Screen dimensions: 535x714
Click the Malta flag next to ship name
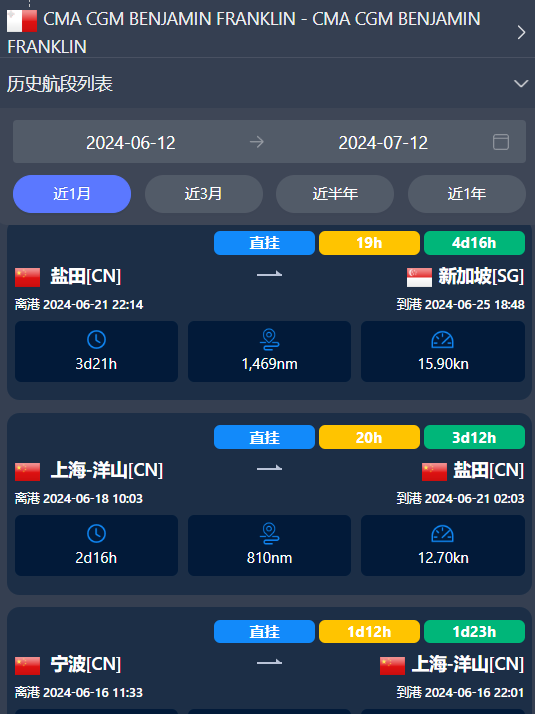pyautogui.click(x=22, y=21)
